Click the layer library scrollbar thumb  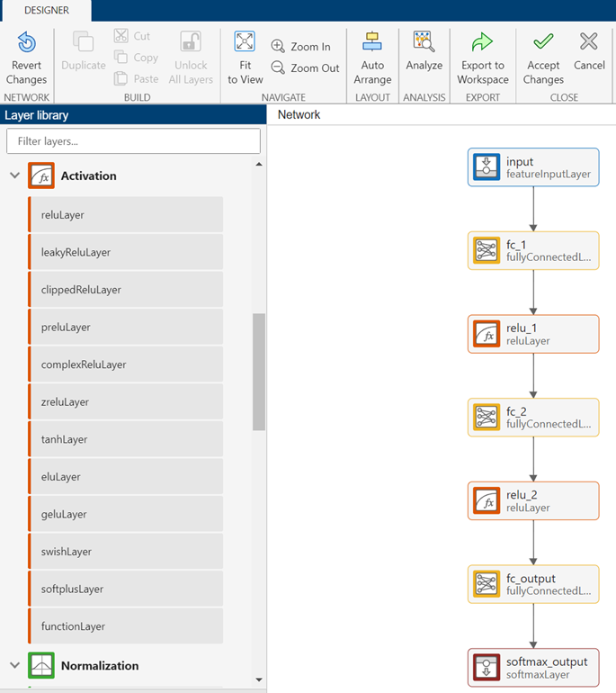click(x=259, y=372)
